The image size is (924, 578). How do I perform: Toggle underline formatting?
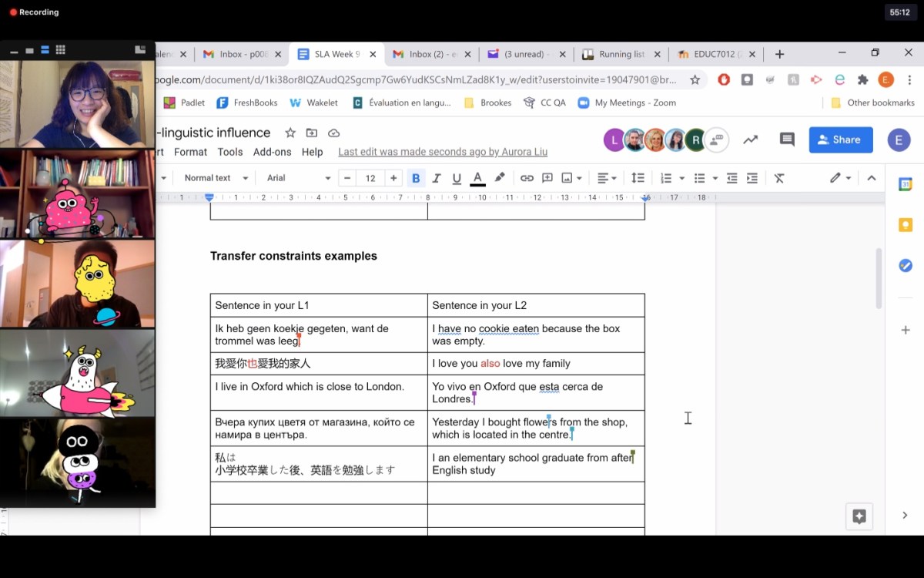(x=456, y=177)
